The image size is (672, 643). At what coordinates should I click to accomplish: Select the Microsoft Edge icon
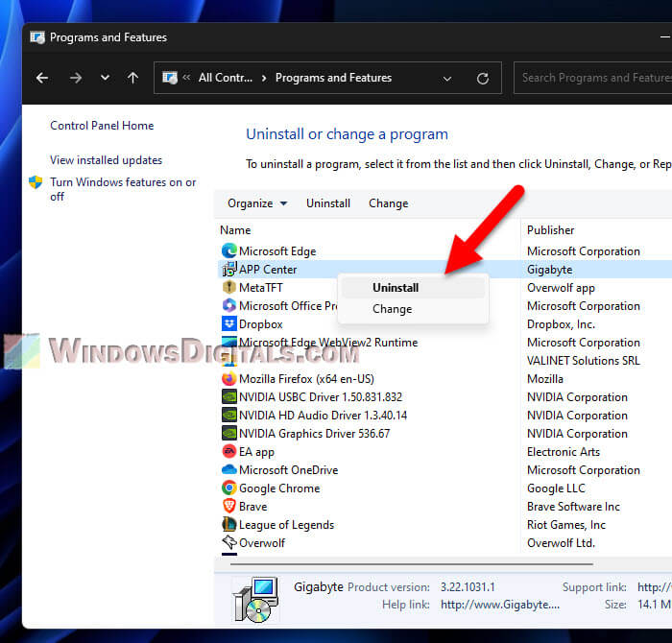tap(229, 251)
